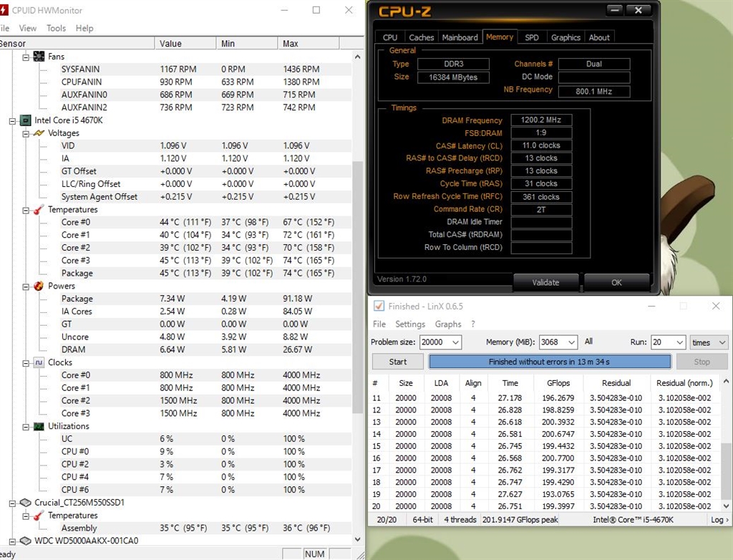Click the Validate button in CPU-Z
733x560 pixels.
[545, 283]
